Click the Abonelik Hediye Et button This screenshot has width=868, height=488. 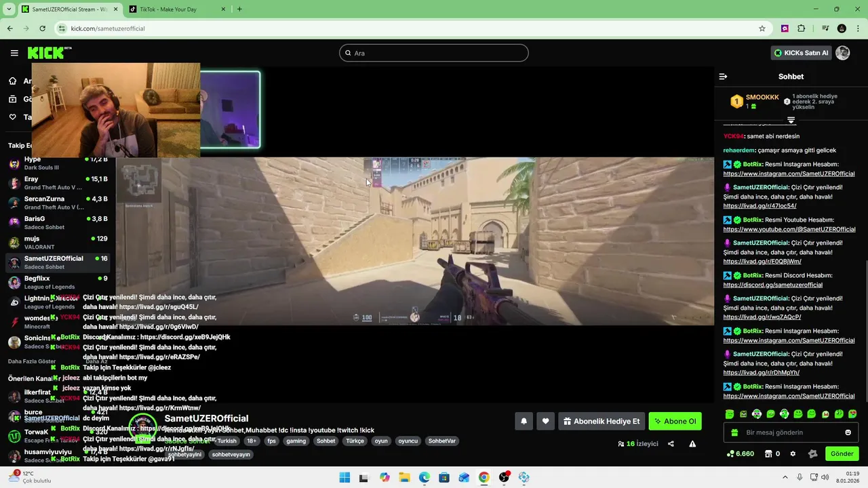[601, 421]
